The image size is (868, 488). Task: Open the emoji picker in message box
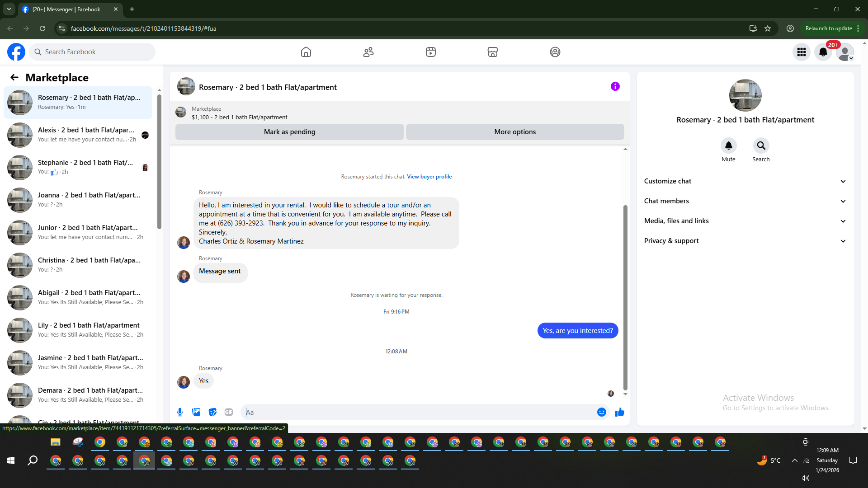click(x=601, y=412)
